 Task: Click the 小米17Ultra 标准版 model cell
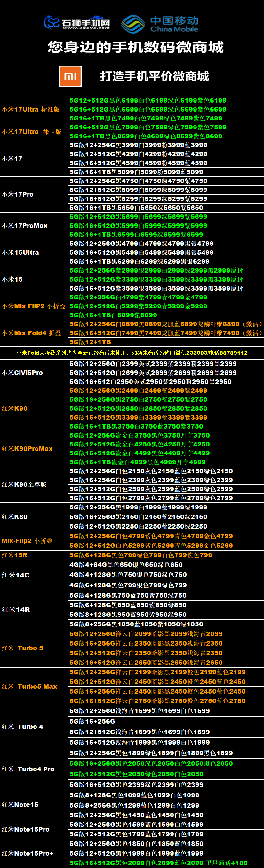click(31, 110)
